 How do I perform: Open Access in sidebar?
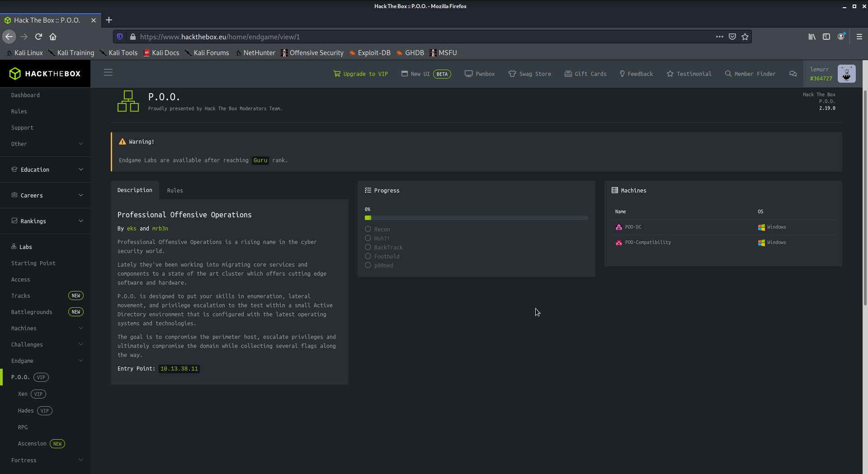tap(21, 280)
